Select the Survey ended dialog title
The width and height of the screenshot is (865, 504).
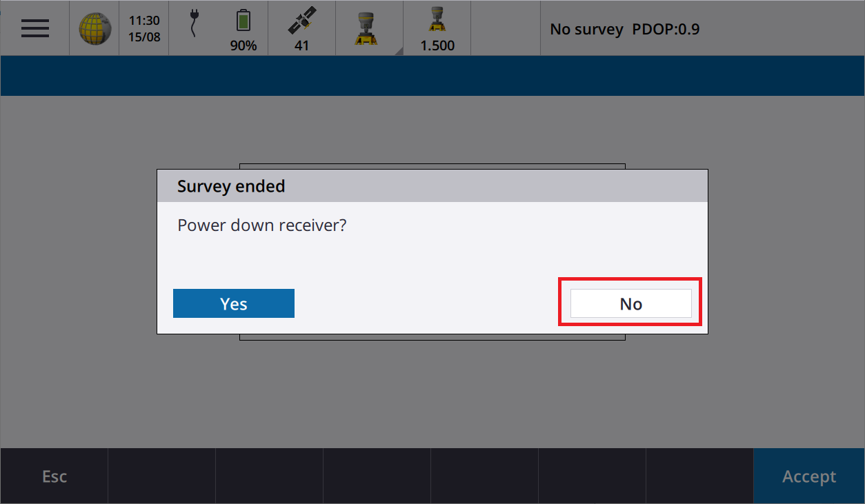(x=231, y=186)
